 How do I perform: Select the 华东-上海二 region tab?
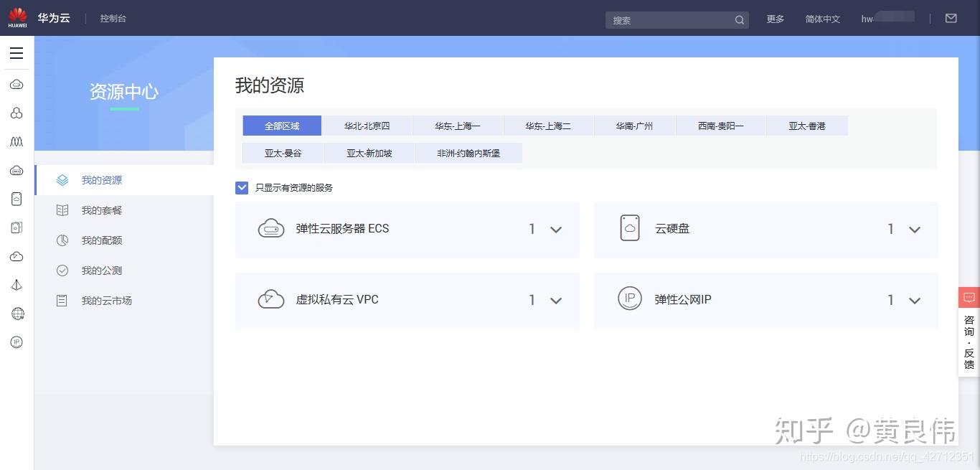(x=548, y=126)
